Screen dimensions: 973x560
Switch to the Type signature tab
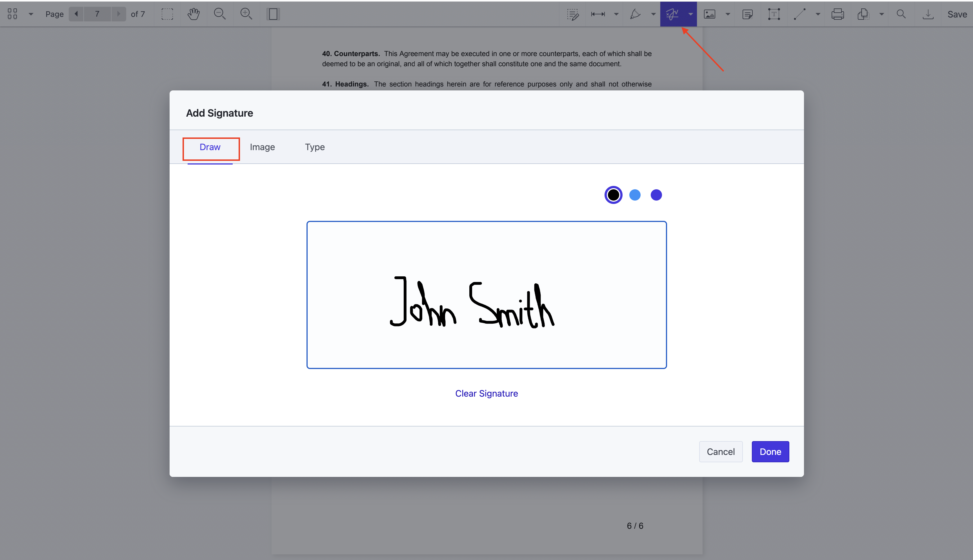(315, 147)
